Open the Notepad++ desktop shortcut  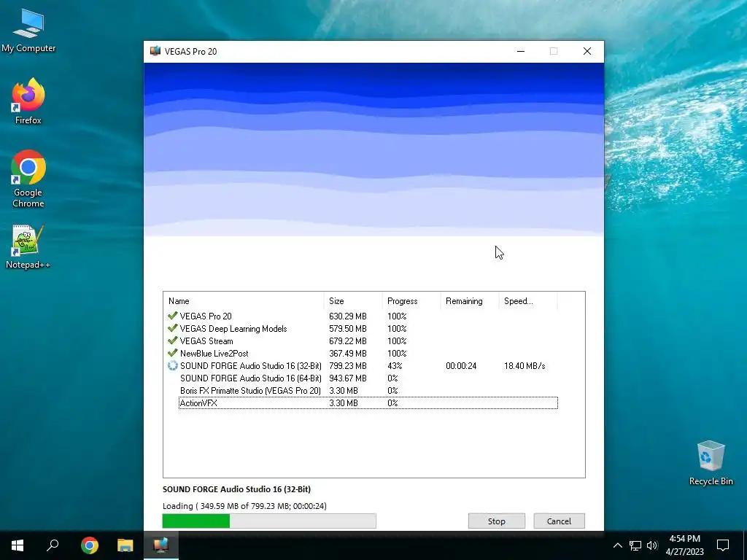point(28,246)
